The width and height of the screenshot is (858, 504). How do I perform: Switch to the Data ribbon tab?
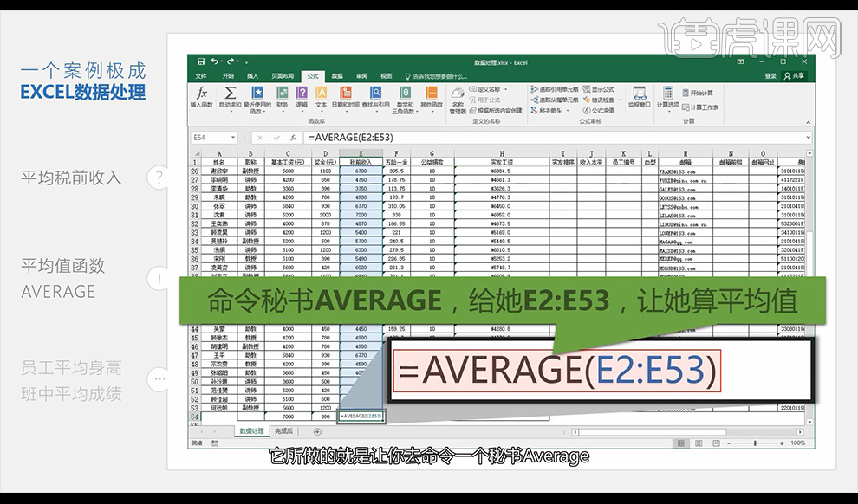[x=337, y=76]
